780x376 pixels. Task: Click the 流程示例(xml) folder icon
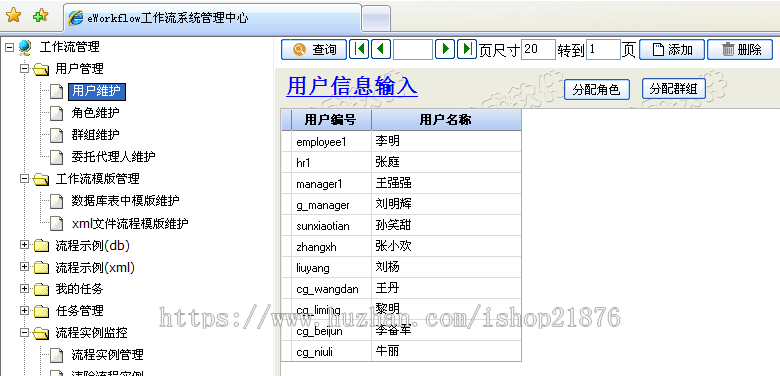[x=41, y=268]
